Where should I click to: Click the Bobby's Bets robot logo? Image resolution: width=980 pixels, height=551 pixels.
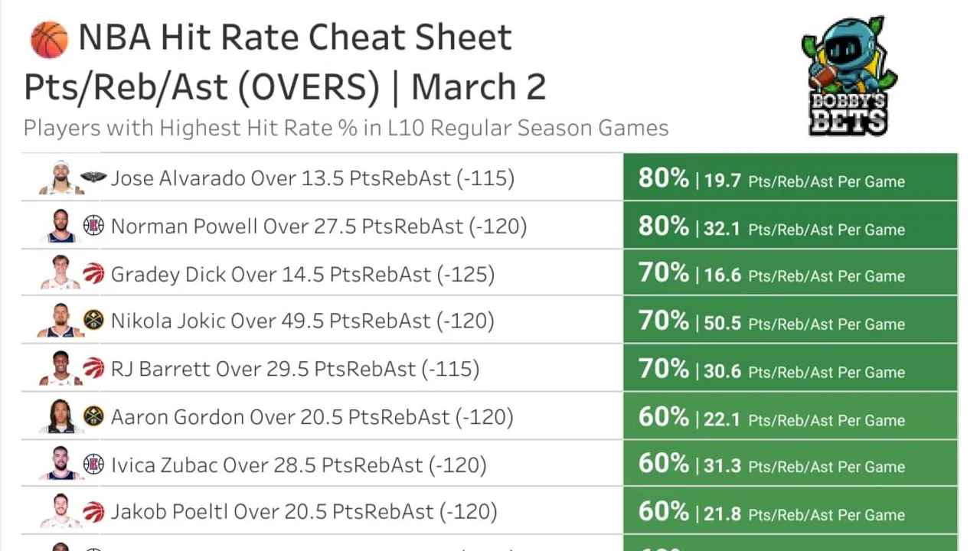coord(849,76)
